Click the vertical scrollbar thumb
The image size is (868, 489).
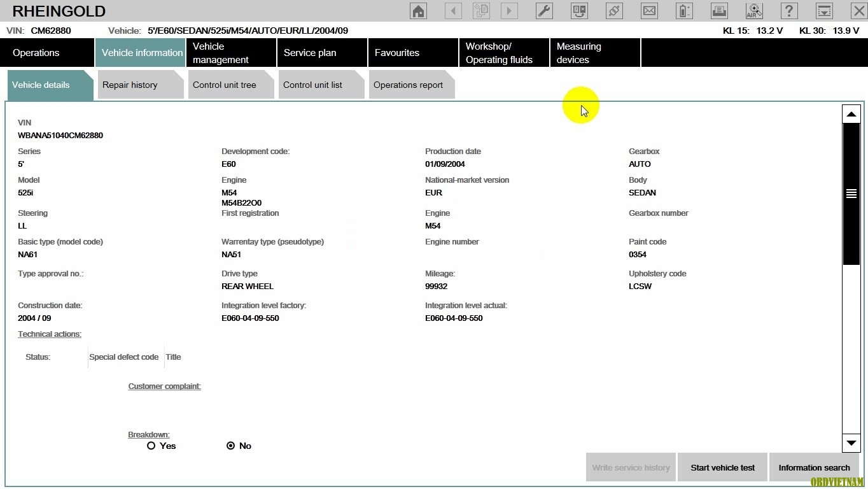click(851, 194)
